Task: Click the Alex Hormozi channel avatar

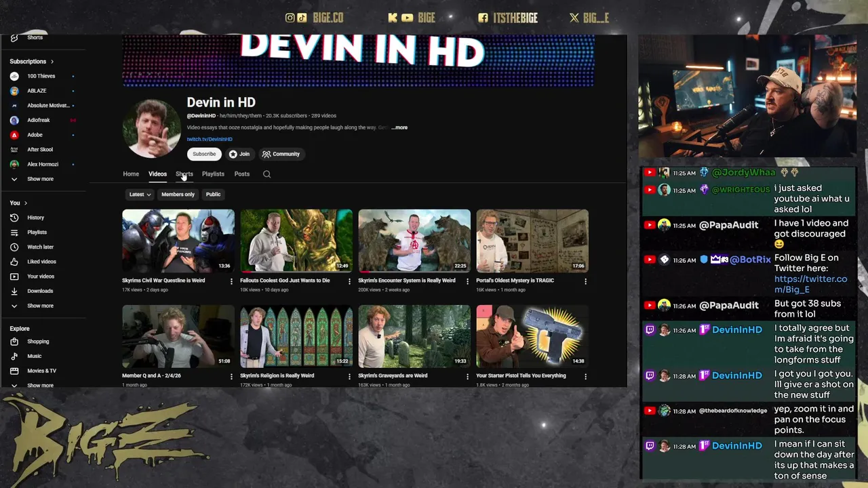Action: tap(14, 164)
